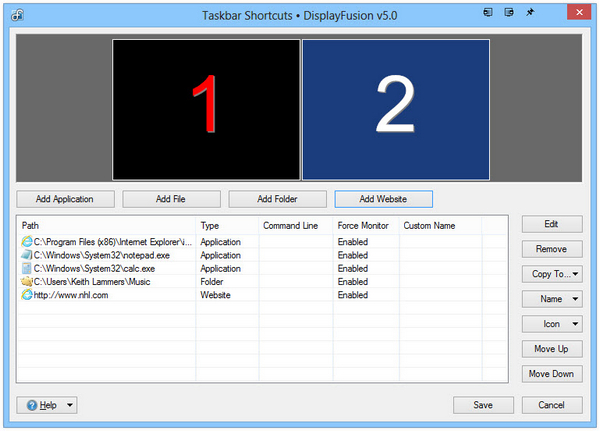Click the DisplayFusion app icon in title bar
600x431 pixels.
point(17,15)
